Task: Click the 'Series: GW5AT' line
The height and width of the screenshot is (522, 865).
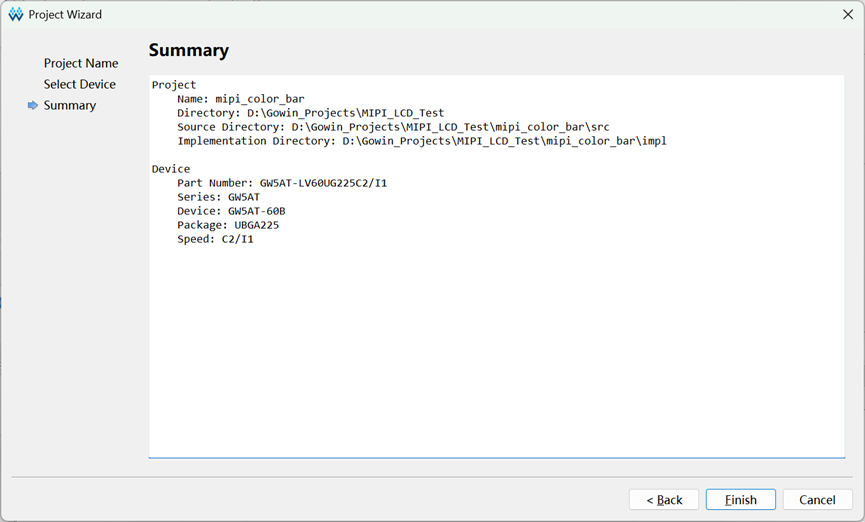Action: pyautogui.click(x=218, y=197)
